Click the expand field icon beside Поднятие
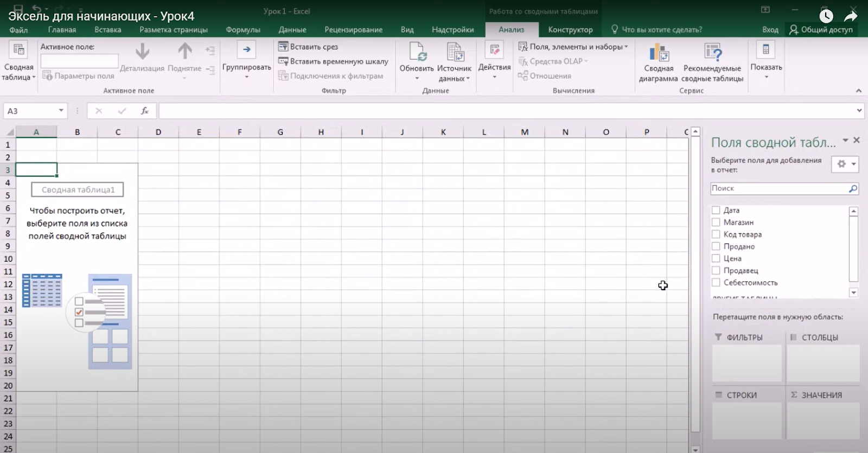The width and height of the screenshot is (868, 453). tap(210, 50)
